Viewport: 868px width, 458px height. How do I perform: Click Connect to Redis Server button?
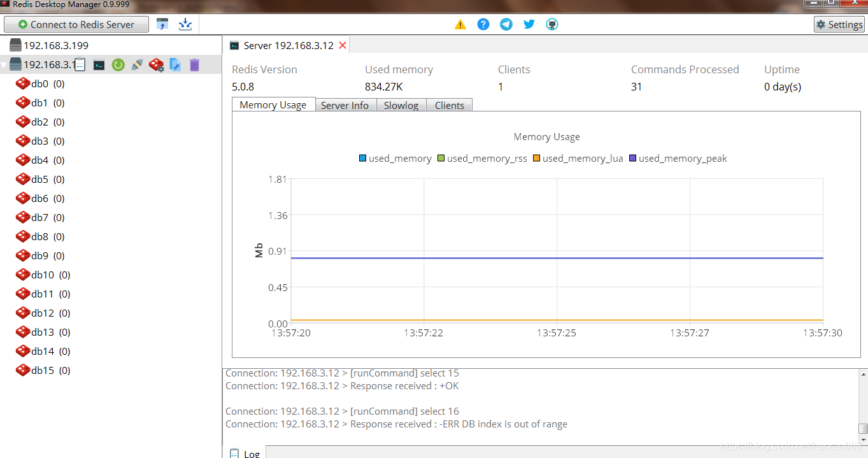(76, 24)
